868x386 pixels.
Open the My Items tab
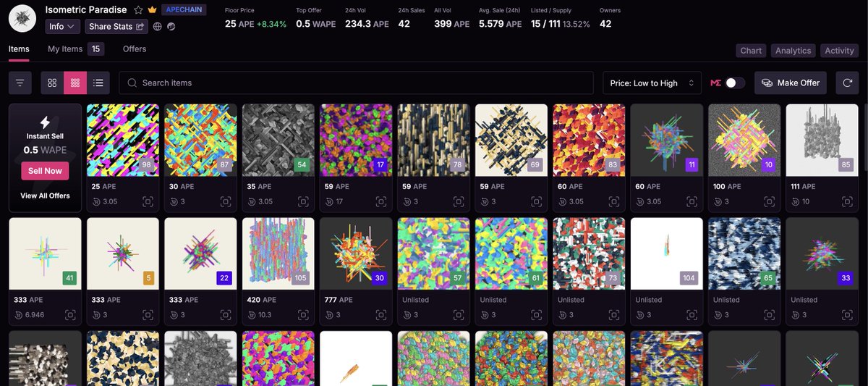[65, 49]
